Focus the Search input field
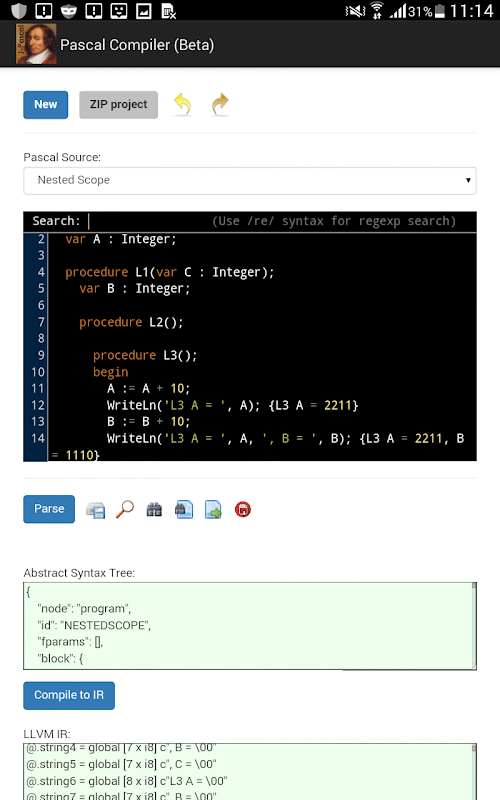 coord(148,221)
